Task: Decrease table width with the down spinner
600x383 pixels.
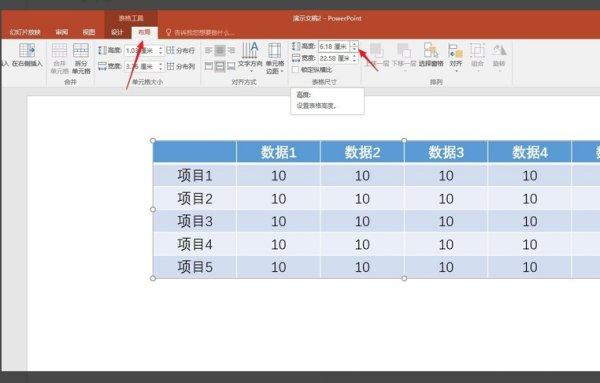Action: 354,60
